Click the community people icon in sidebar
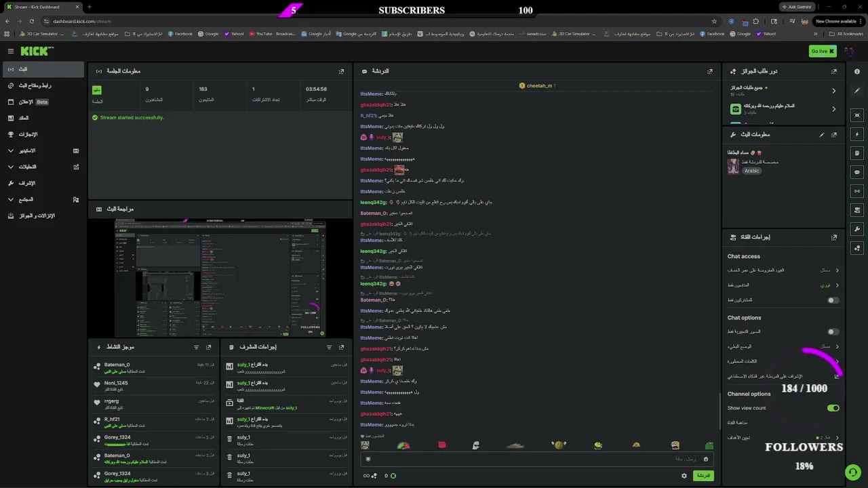The height and width of the screenshot is (488, 868). (x=76, y=199)
